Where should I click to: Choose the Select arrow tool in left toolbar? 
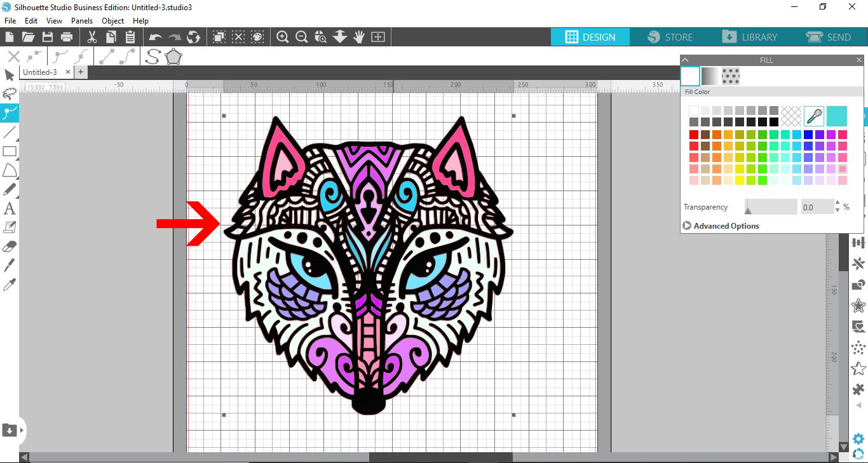10,76
